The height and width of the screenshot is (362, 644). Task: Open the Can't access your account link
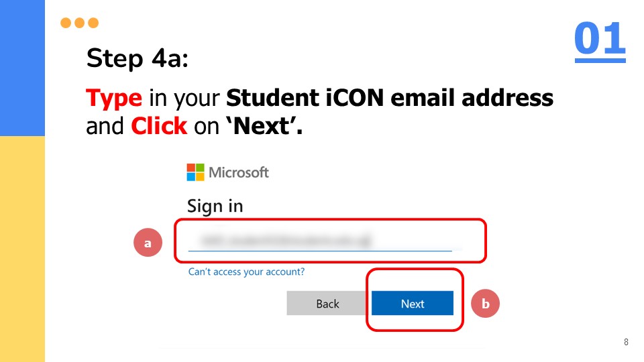(246, 271)
